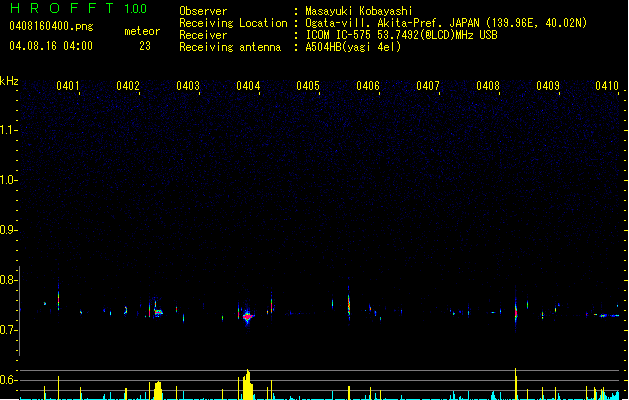Image resolution: width=629 pixels, height=400 pixels.
Task: Click the 0.7 kHz frequency label
Action: point(8,330)
